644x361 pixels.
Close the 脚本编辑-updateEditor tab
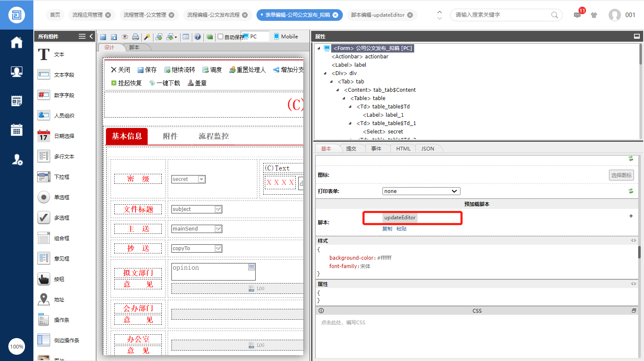point(410,15)
